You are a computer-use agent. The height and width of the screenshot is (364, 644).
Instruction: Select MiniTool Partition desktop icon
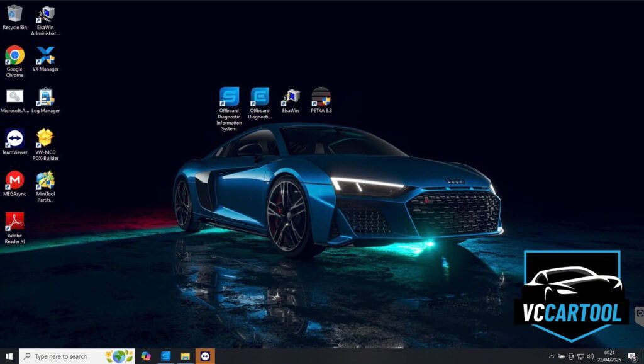pos(45,180)
